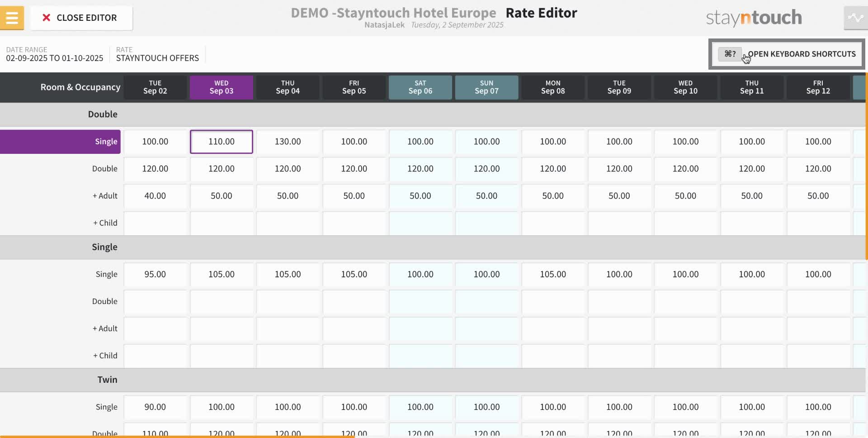Viewport: 868px width, 438px height.
Task: Click the Date Range 02-09-2025 to 01-10-2025 field
Action: [x=54, y=54]
